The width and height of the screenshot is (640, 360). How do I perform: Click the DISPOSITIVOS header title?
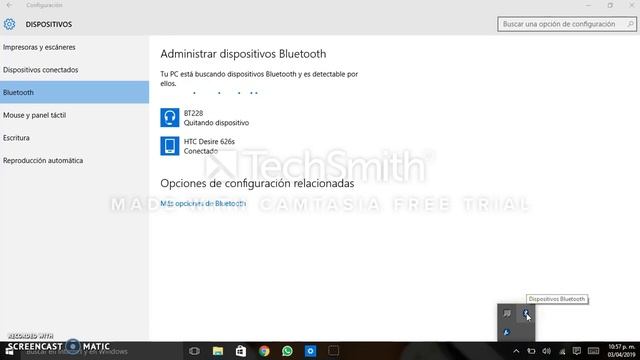(x=49, y=24)
